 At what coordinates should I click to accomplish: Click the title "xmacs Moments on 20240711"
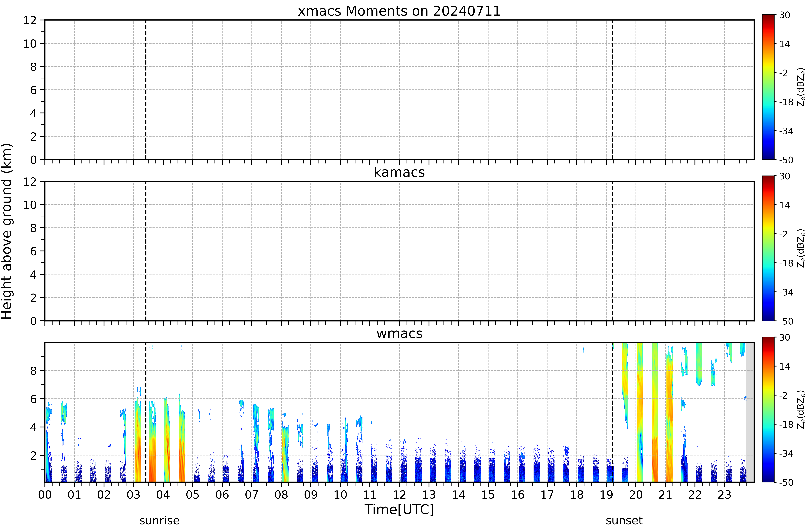399,11
